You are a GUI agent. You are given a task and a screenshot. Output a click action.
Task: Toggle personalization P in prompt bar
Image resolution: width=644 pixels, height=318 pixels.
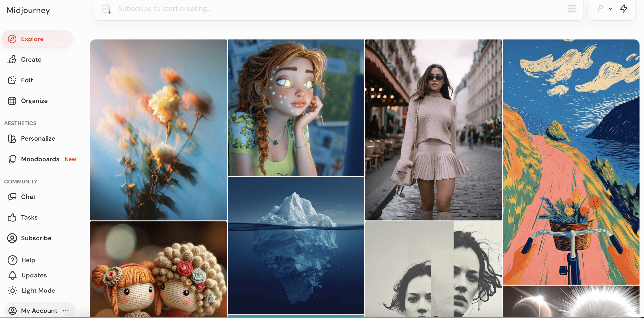pos(600,9)
